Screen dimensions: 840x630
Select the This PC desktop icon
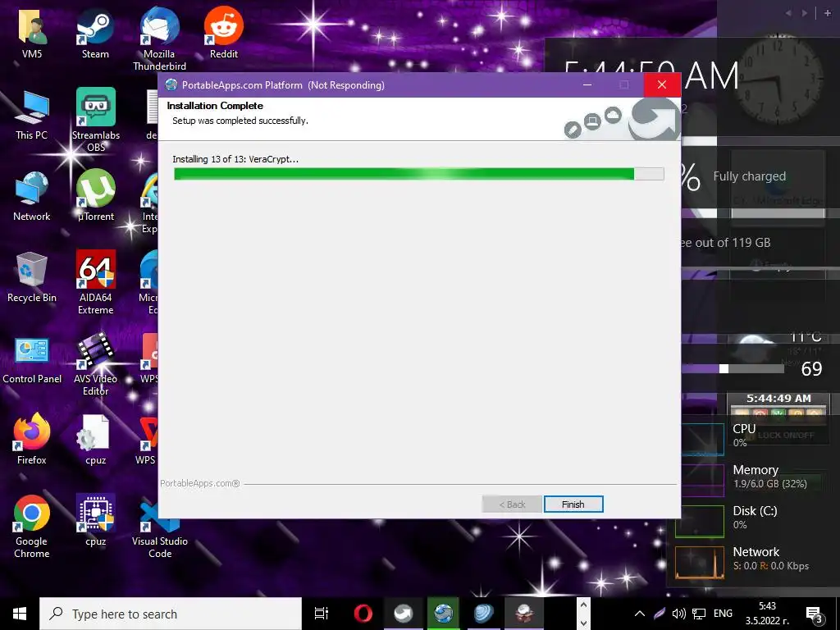pyautogui.click(x=32, y=115)
